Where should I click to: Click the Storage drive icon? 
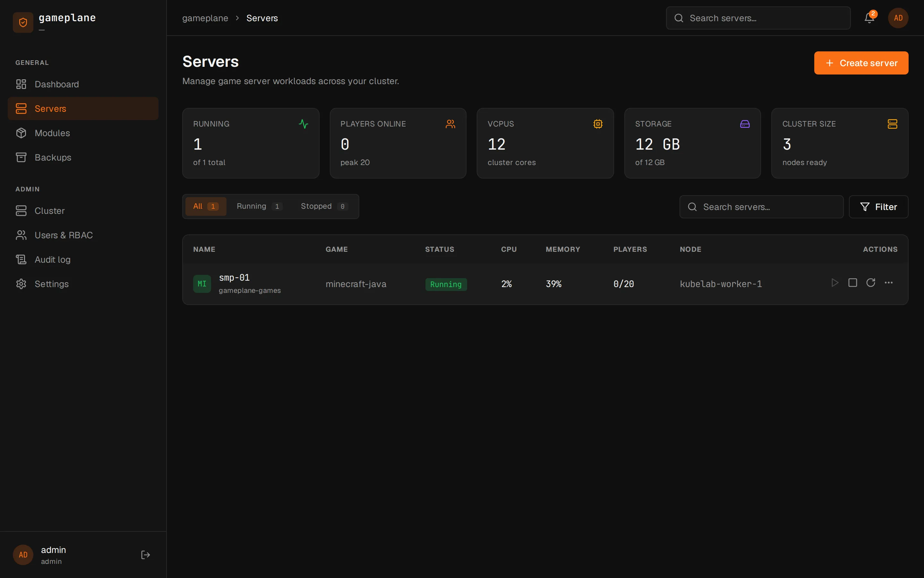click(745, 124)
